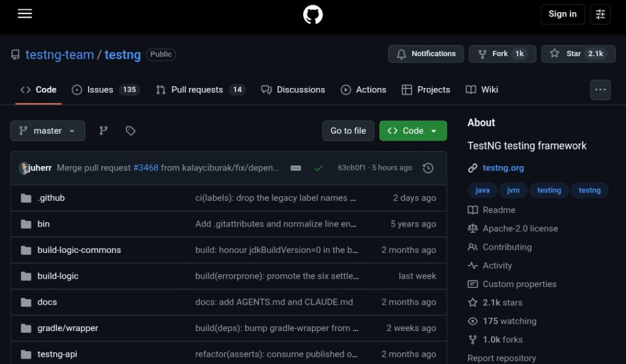Open the testng.org website link

[503, 168]
